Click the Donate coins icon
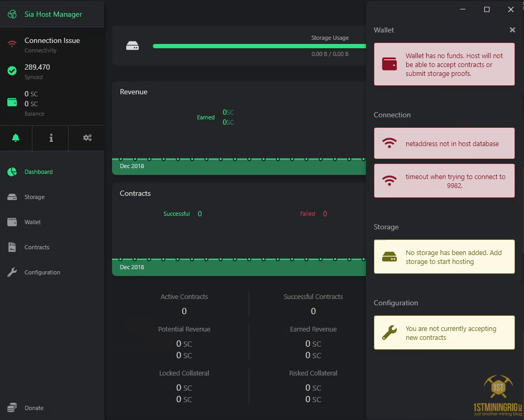The width and height of the screenshot is (524, 420). coord(12,407)
